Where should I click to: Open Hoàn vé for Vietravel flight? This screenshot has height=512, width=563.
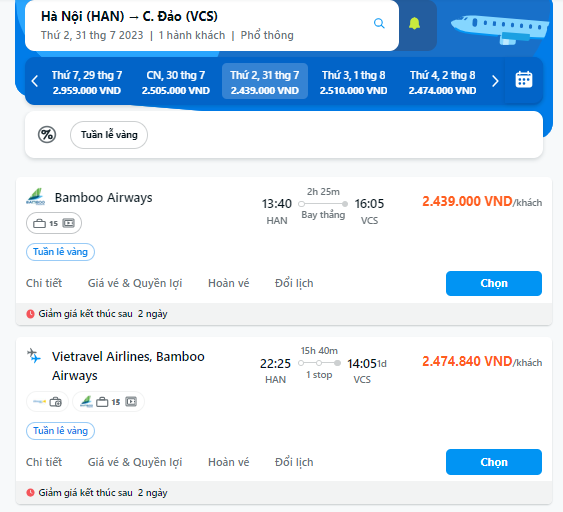(x=229, y=462)
